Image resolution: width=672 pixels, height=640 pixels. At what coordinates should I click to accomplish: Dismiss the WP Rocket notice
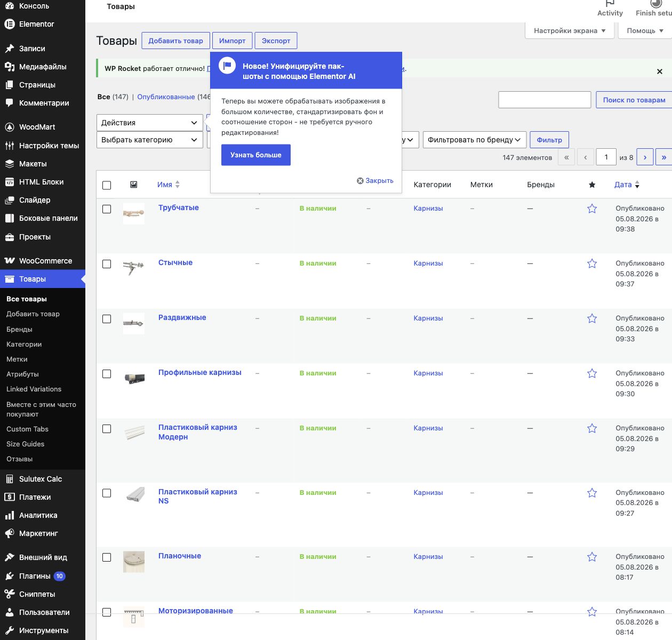pyautogui.click(x=660, y=71)
